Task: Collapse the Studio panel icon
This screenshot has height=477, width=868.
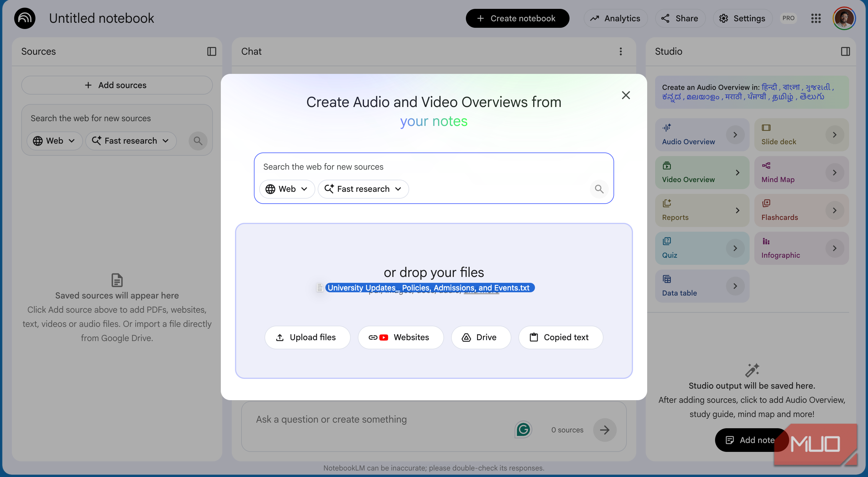Action: pyautogui.click(x=845, y=51)
